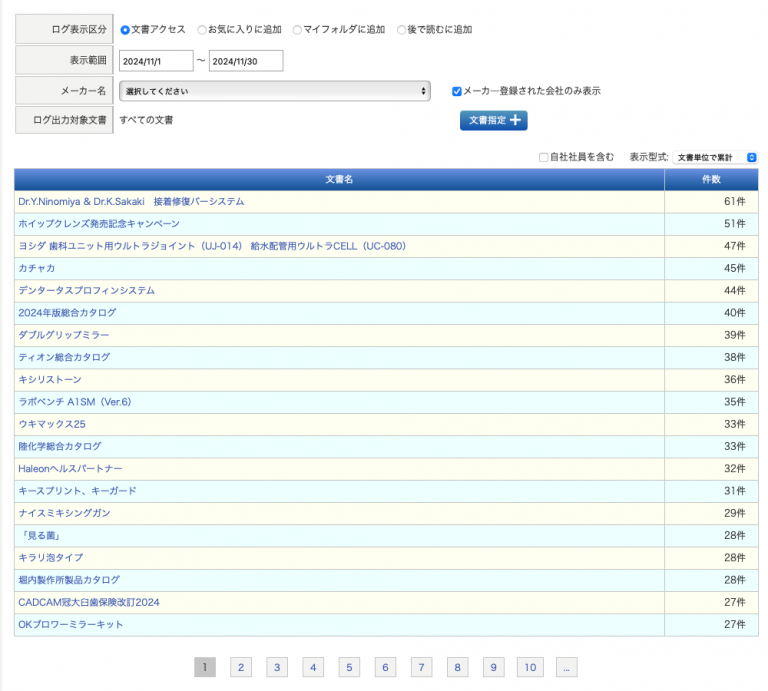Go to page 7
The image size is (768, 691).
pyautogui.click(x=421, y=667)
